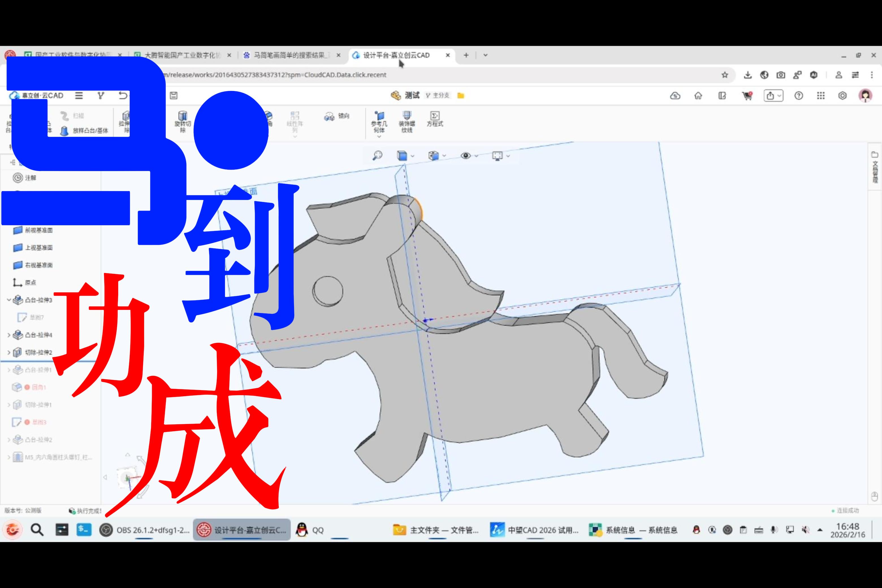The height and width of the screenshot is (588, 882).
Task: Click the yellow folder icon beside 主分支
Action: [461, 96]
